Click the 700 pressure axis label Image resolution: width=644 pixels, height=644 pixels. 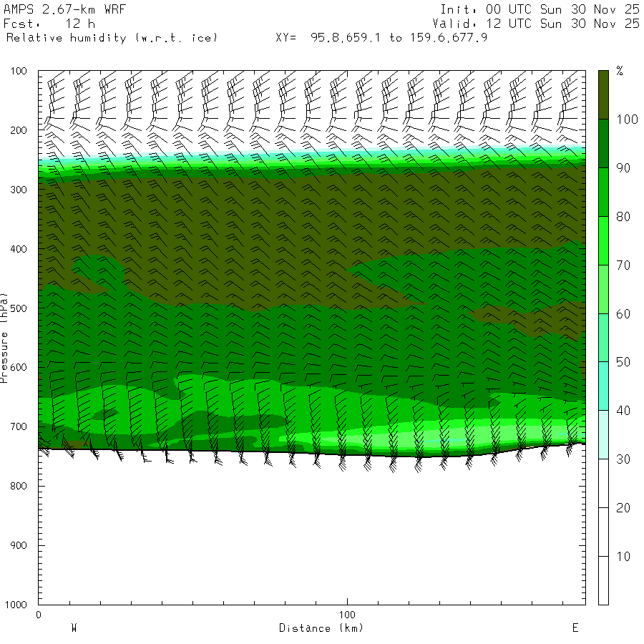click(x=19, y=426)
